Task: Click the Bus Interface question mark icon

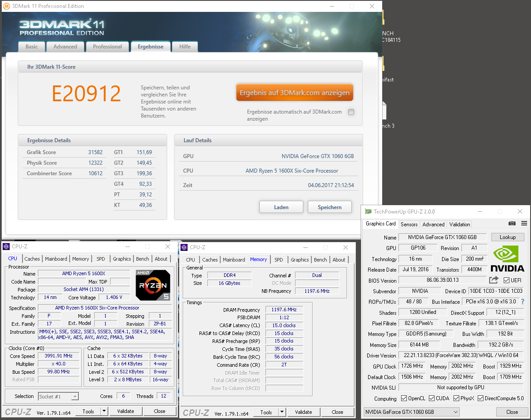Action: click(x=523, y=302)
